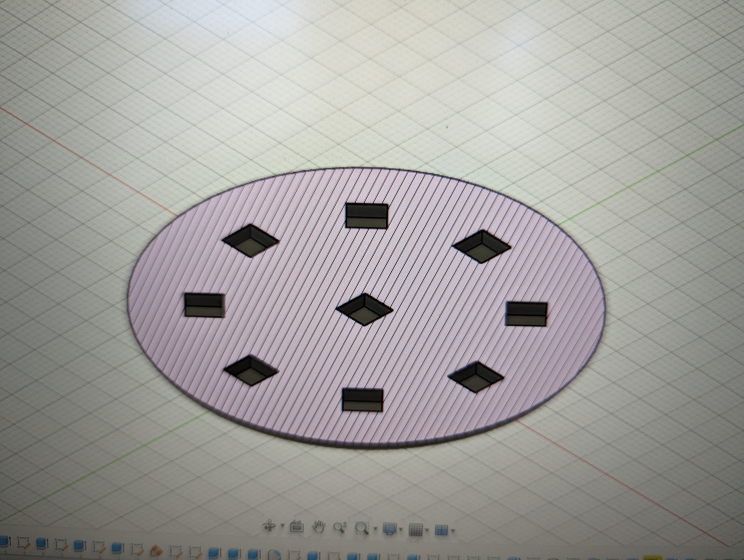Expand the Viewports dropdown arrow
744x560 pixels.
click(453, 531)
